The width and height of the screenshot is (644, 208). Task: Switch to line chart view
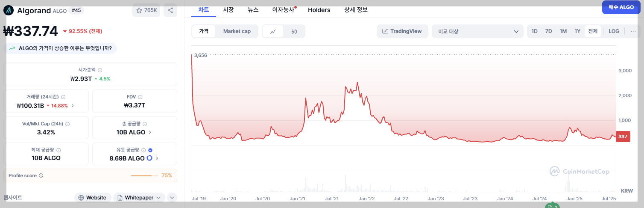[x=273, y=31]
